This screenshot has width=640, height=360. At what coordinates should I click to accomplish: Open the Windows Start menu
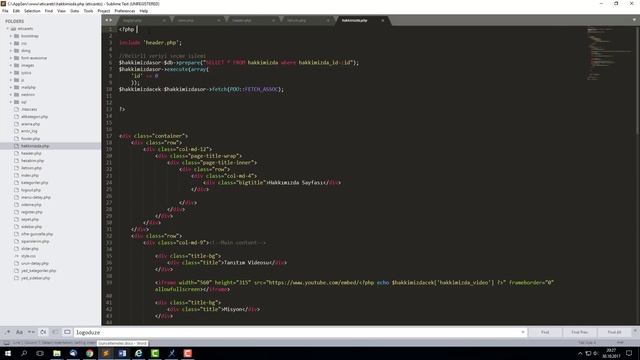pyautogui.click(x=7, y=353)
